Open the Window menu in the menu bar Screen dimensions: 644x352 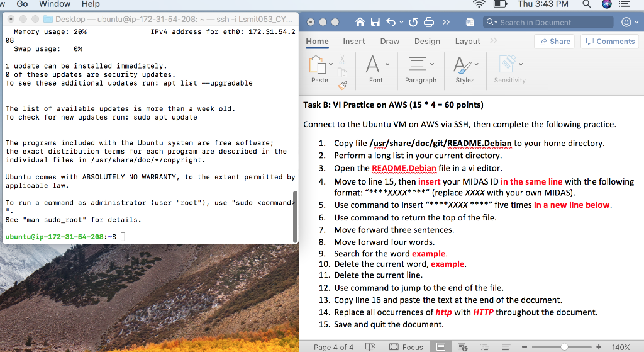click(55, 4)
